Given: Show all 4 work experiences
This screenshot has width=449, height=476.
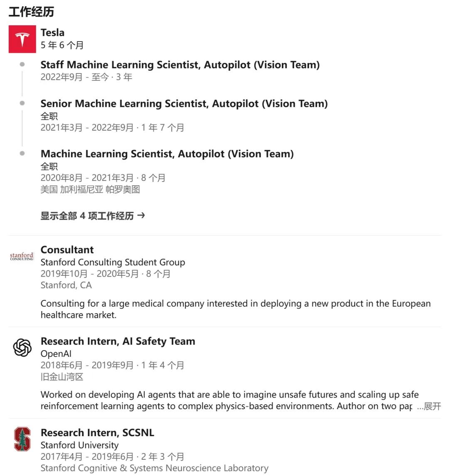Looking at the screenshot, I should [x=87, y=216].
